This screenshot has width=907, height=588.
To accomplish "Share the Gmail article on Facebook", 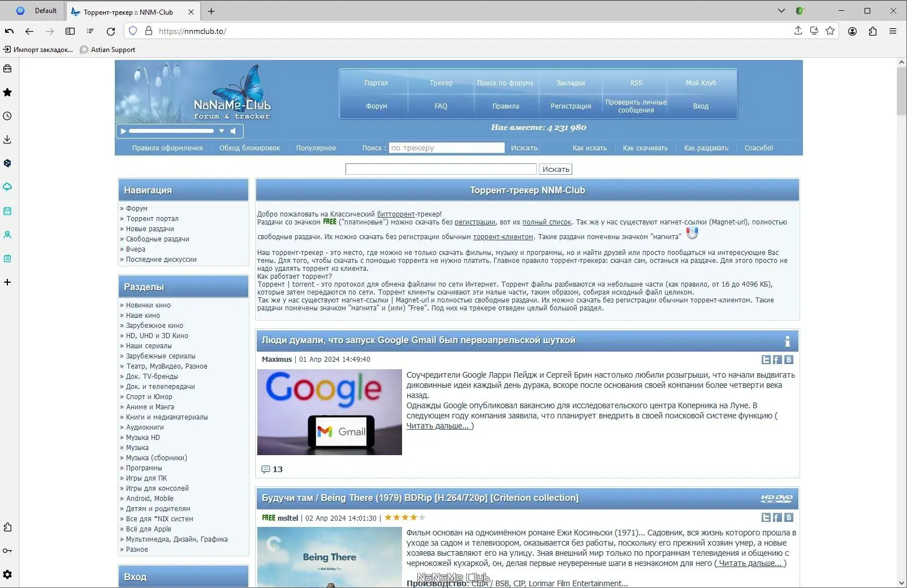I will pos(778,360).
